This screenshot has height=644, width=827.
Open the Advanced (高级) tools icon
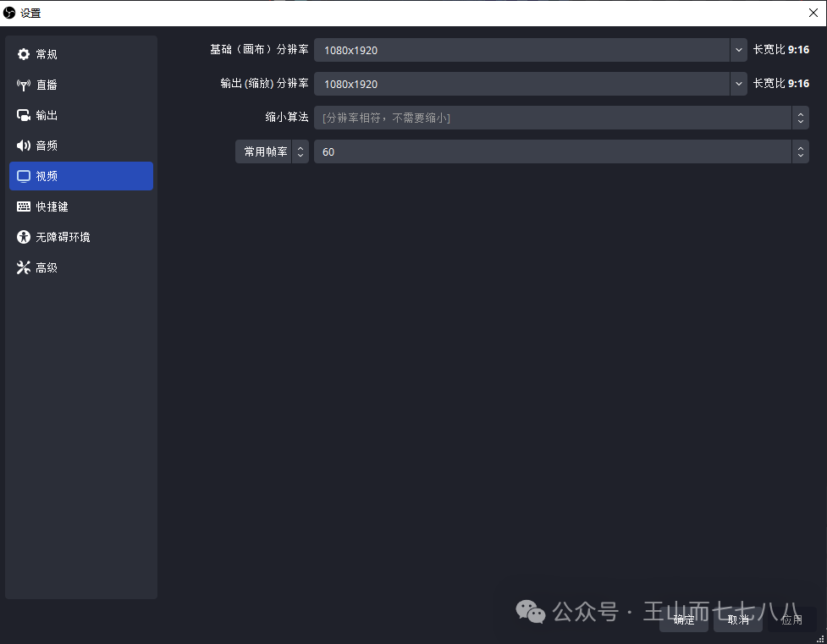(24, 267)
